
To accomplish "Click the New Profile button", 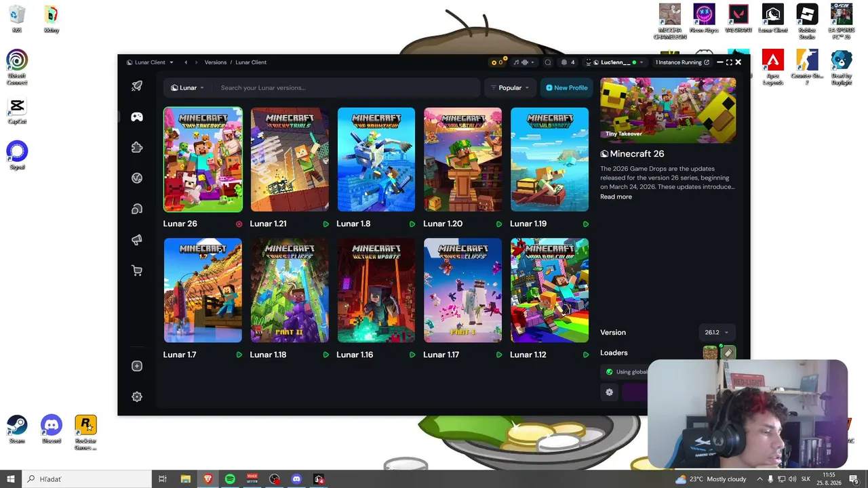I will click(x=567, y=87).
